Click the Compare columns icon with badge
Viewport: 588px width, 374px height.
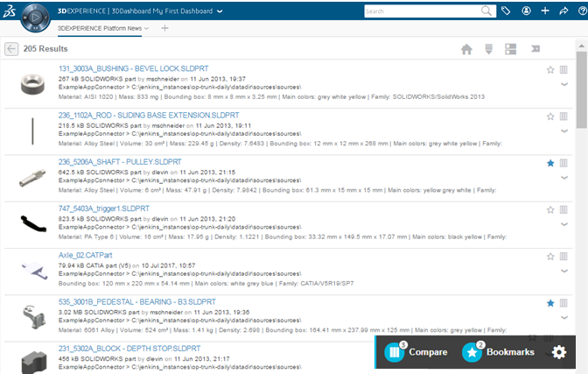[395, 352]
